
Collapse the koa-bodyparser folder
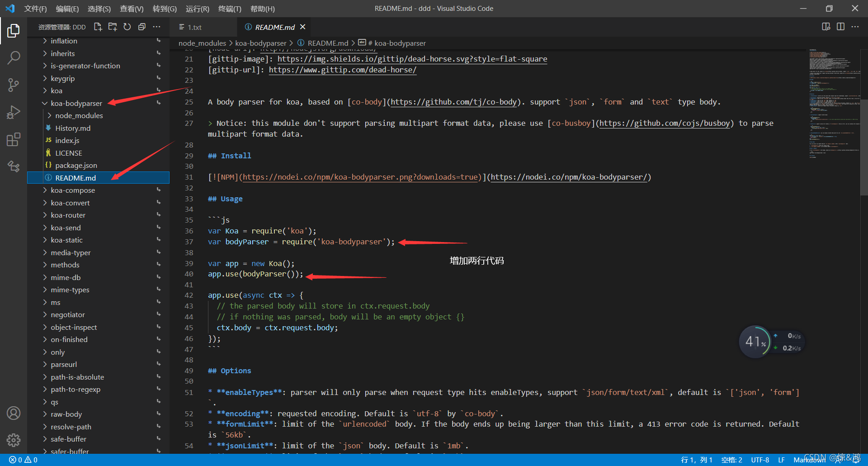coord(99,103)
